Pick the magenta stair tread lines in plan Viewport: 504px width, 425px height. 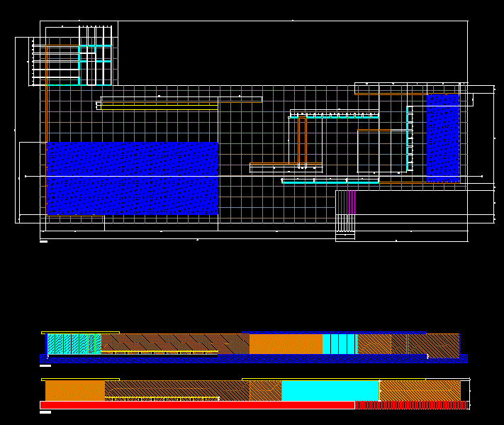(345, 202)
